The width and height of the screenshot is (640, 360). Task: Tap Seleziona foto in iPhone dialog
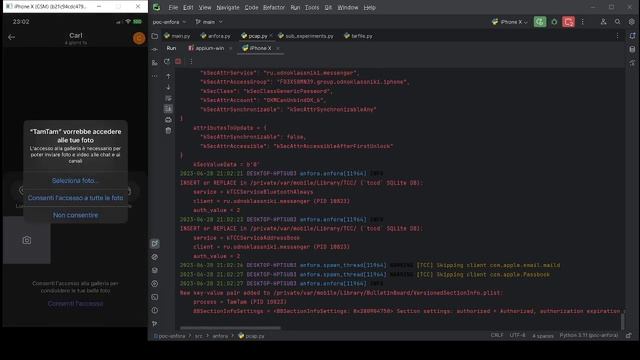click(76, 181)
